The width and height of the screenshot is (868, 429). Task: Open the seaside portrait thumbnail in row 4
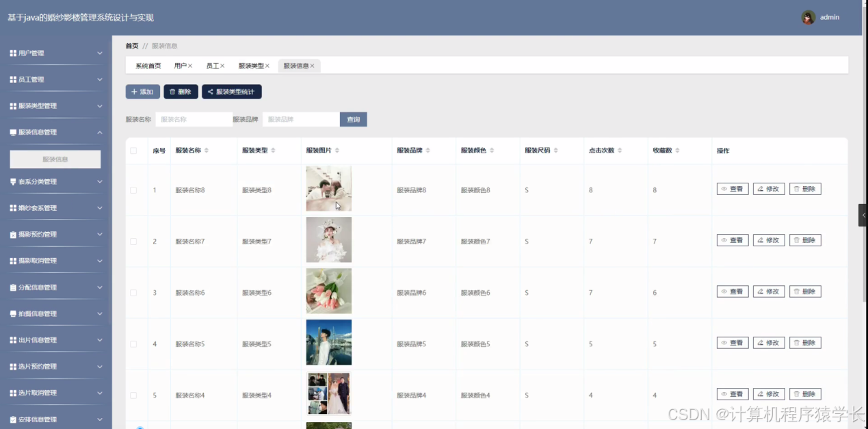coord(329,342)
